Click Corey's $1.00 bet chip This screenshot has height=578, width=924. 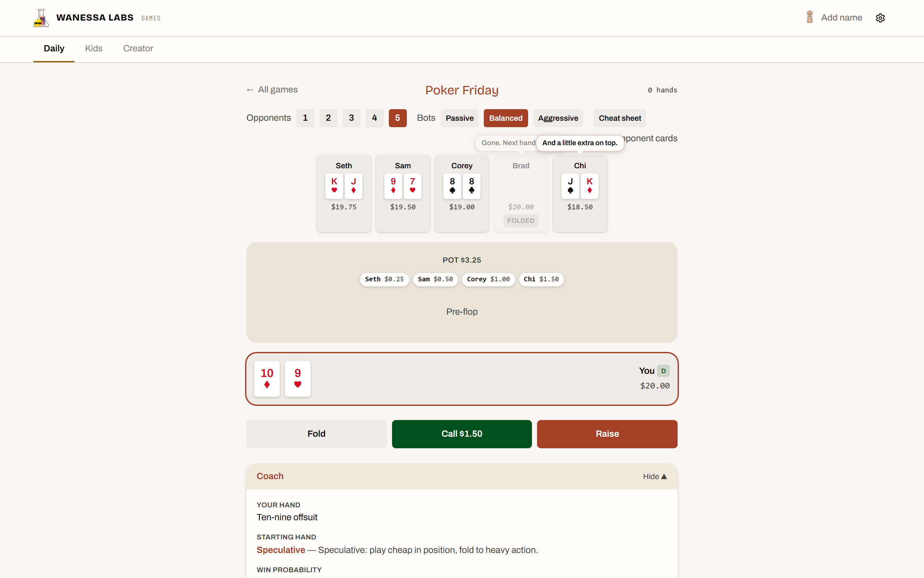tap(488, 279)
